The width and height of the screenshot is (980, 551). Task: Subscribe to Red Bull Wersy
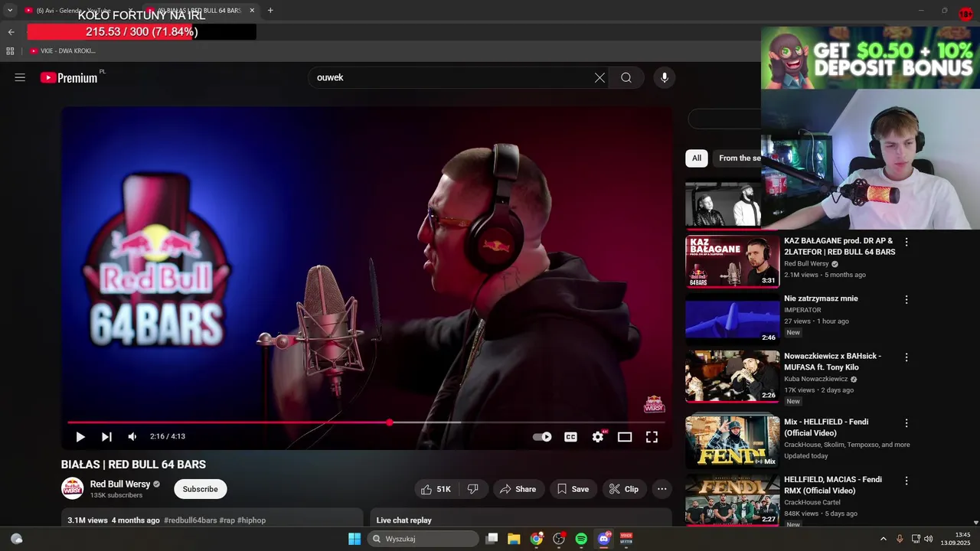point(200,489)
